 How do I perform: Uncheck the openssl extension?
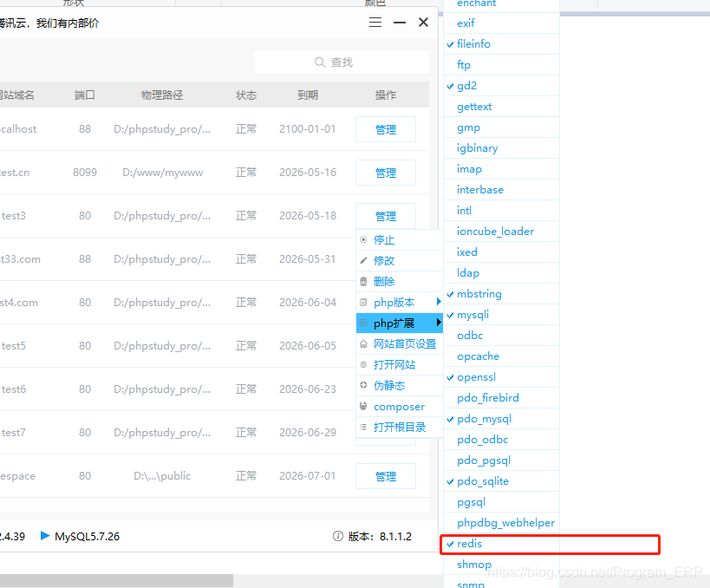pyautogui.click(x=501, y=377)
